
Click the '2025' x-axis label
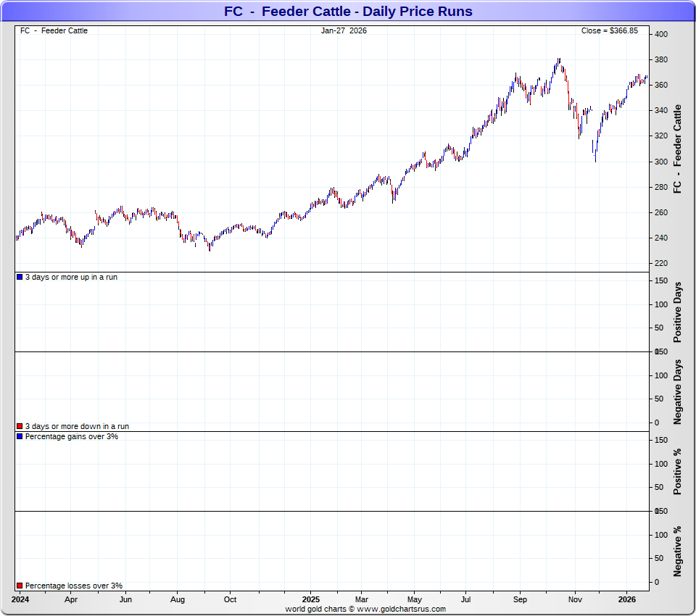[310, 599]
